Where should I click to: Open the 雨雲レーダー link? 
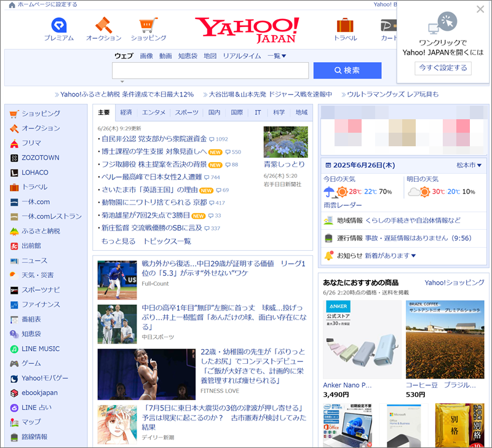click(343, 205)
